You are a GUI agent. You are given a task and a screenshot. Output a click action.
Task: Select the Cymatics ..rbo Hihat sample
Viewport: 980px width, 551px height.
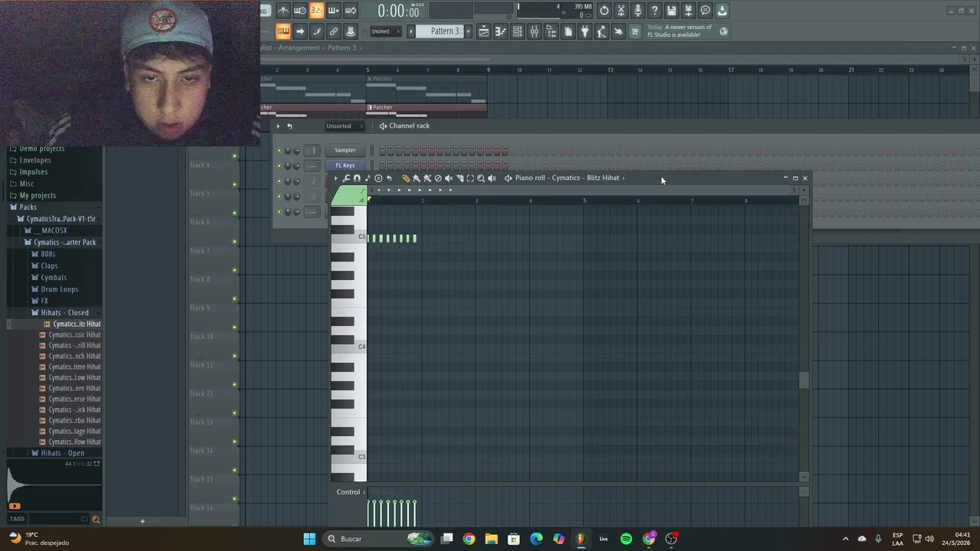(74, 421)
